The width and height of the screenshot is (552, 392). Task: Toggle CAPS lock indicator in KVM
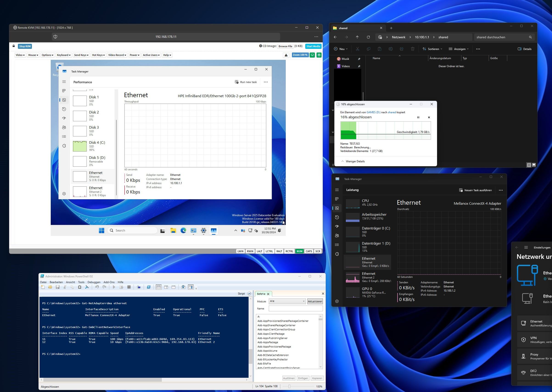coord(309,251)
